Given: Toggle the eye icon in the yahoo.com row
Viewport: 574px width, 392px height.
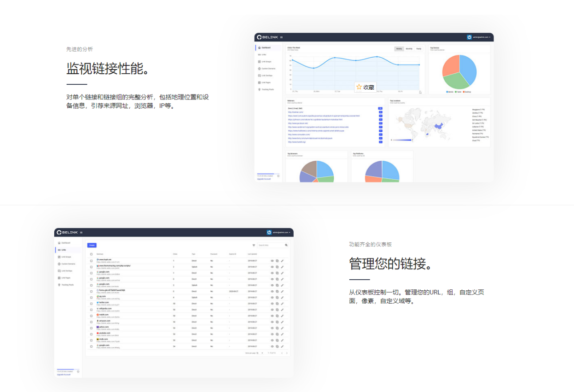Looking at the screenshot, I should pos(272,328).
